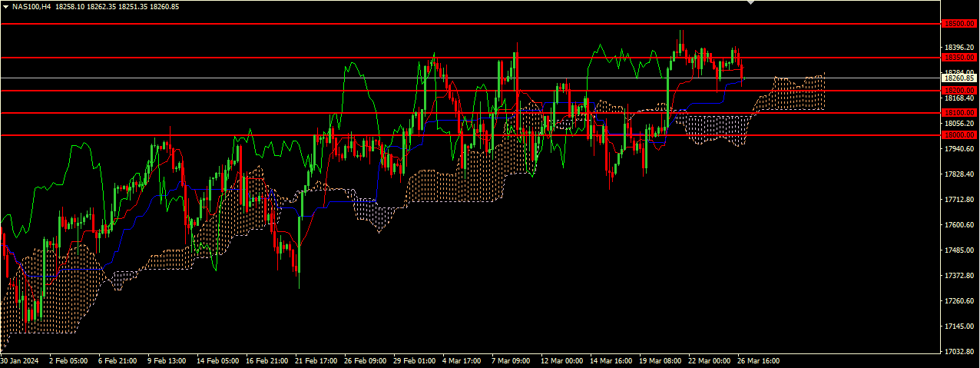Screen dimensions: 980x368
Task: Click the 4 Mar 17:00 time label
Action: click(x=462, y=360)
